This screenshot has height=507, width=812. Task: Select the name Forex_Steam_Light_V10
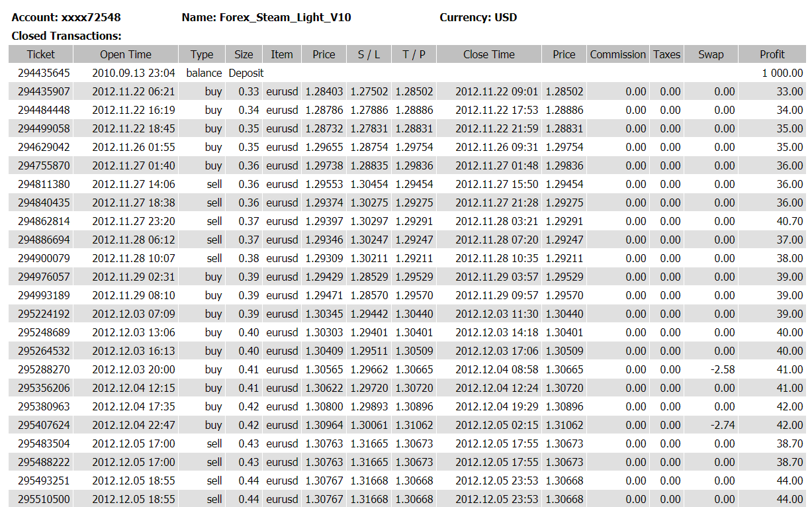(284, 18)
